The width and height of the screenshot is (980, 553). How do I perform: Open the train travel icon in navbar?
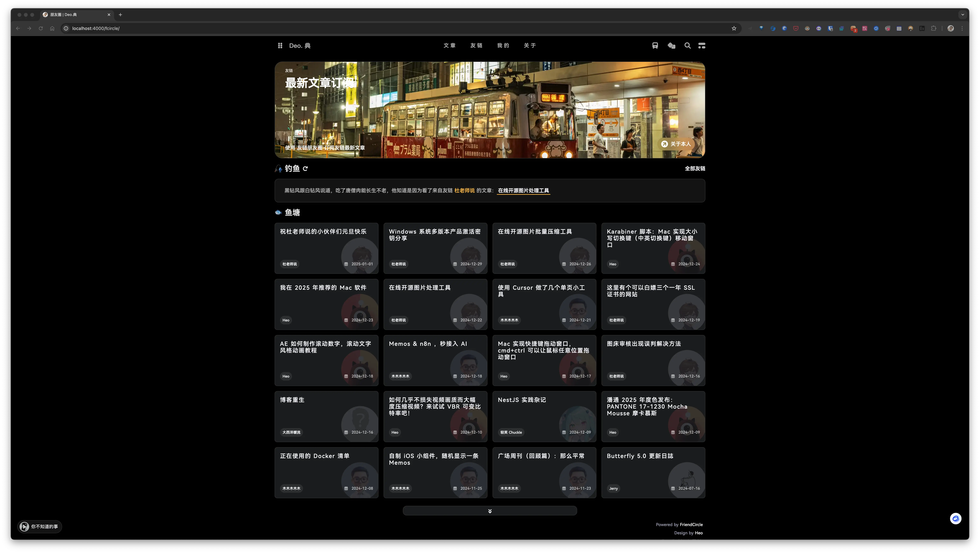(x=655, y=46)
